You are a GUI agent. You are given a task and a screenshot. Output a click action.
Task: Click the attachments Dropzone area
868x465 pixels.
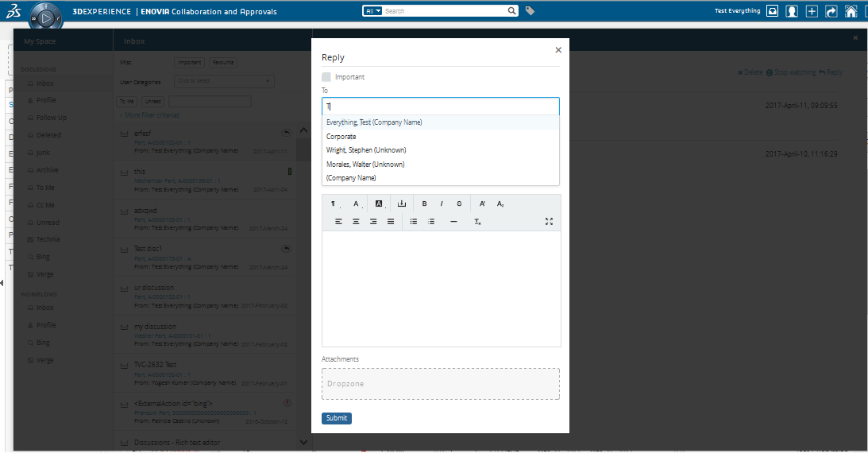tap(441, 384)
